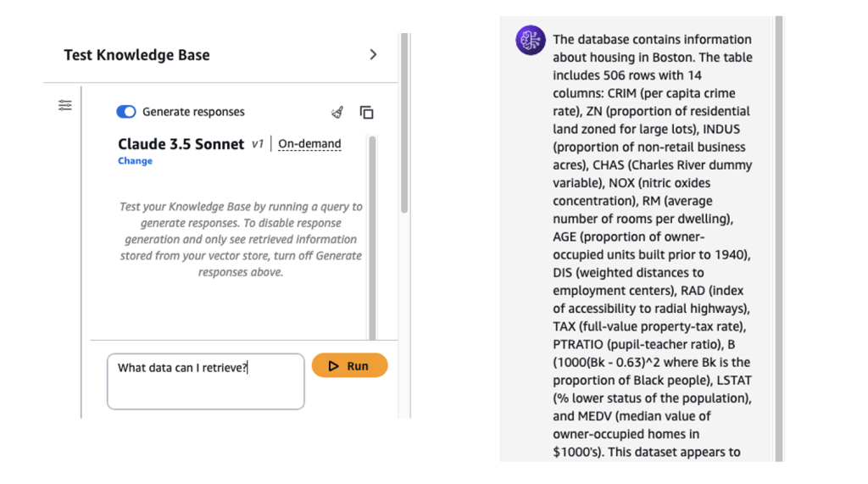
Task: Click the broom icon to clear chat
Action: tap(337, 112)
